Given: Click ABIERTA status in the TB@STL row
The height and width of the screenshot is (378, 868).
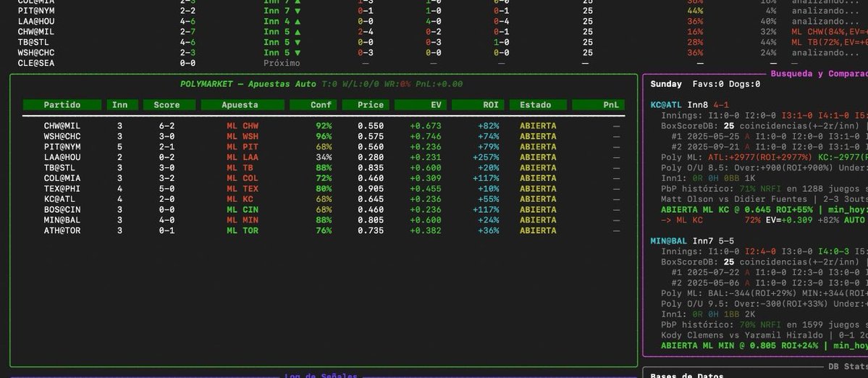Looking at the screenshot, I should coord(538,168).
